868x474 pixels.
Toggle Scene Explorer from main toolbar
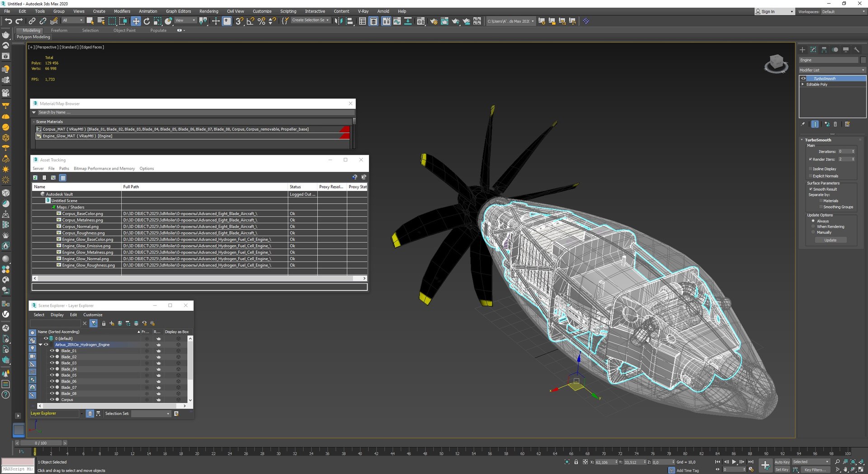tap(362, 21)
